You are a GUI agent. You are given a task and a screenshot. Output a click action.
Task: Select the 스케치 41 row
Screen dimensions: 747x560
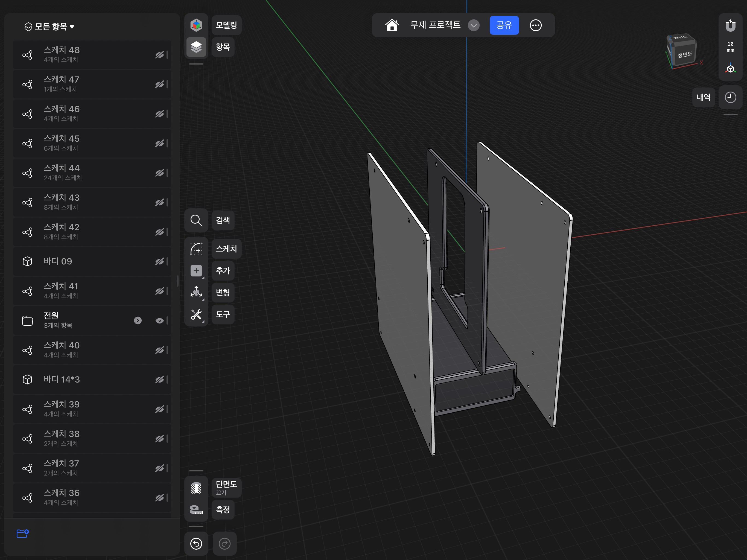coord(92,291)
